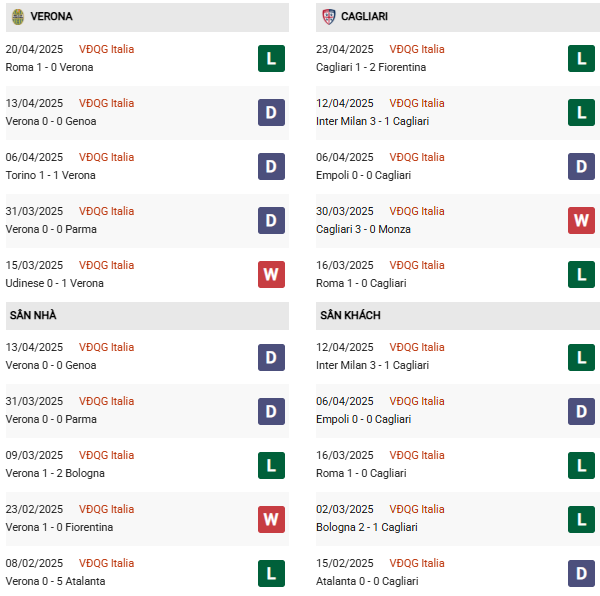Click the L badge for Roma 1 - 0 Verona on 20/04/2025
The image size is (600, 596).
pos(271,58)
